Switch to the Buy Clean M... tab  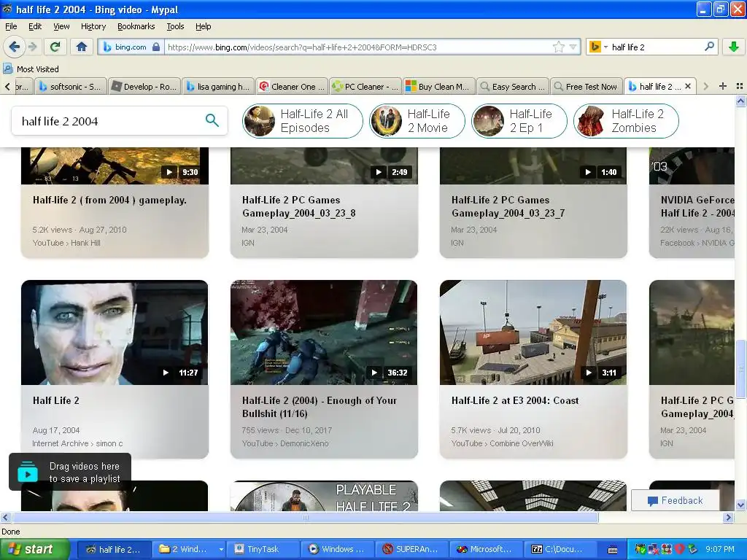point(438,86)
